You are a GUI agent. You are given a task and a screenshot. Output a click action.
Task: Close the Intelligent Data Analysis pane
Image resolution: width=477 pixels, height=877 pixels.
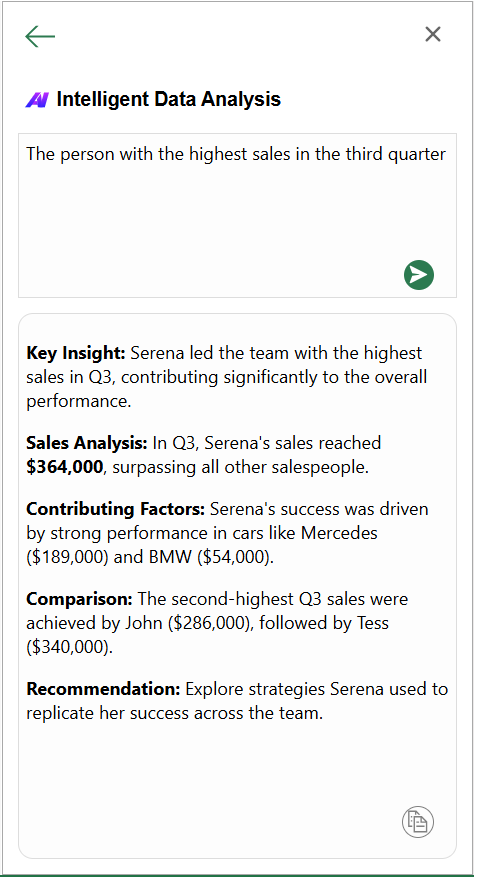[x=433, y=34]
